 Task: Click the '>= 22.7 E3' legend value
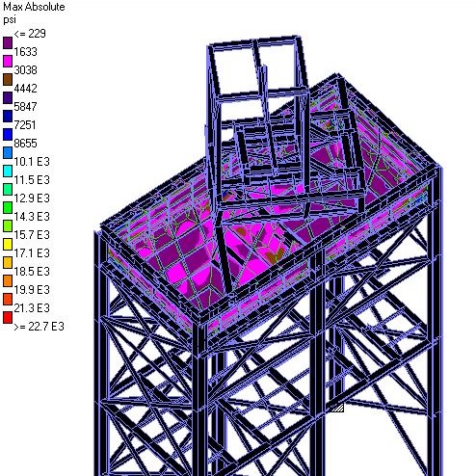coord(39,327)
